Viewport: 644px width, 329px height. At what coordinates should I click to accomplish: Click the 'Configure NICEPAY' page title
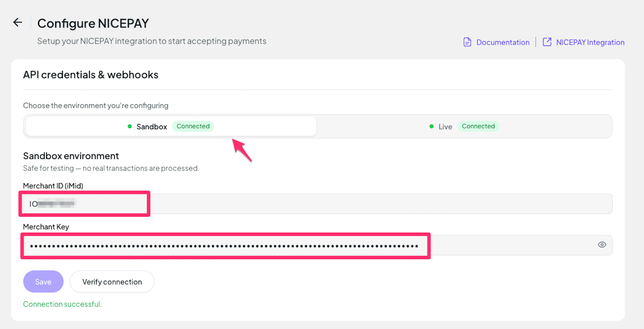[x=93, y=24]
